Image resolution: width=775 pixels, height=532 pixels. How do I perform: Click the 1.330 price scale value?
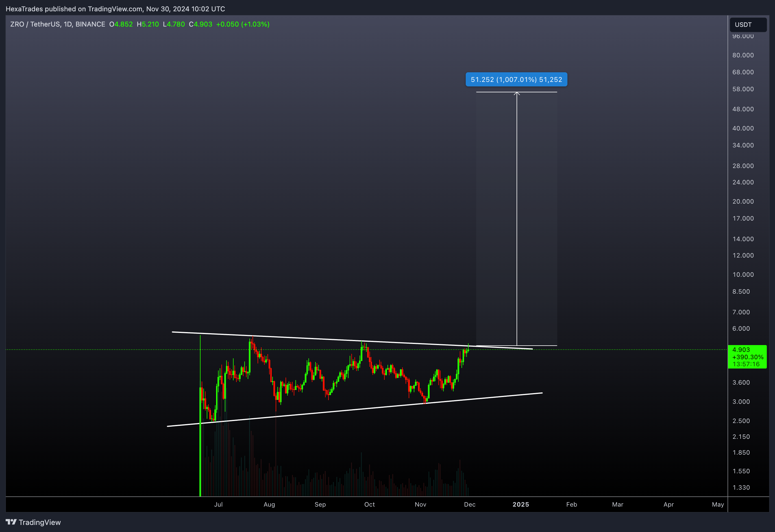point(741,488)
